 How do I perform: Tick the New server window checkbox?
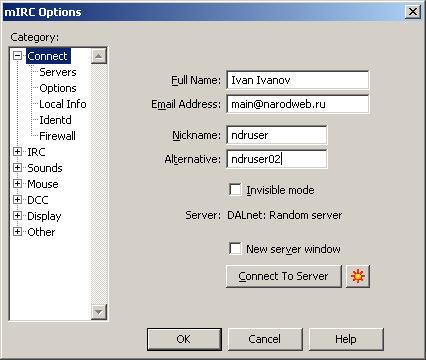(x=235, y=249)
